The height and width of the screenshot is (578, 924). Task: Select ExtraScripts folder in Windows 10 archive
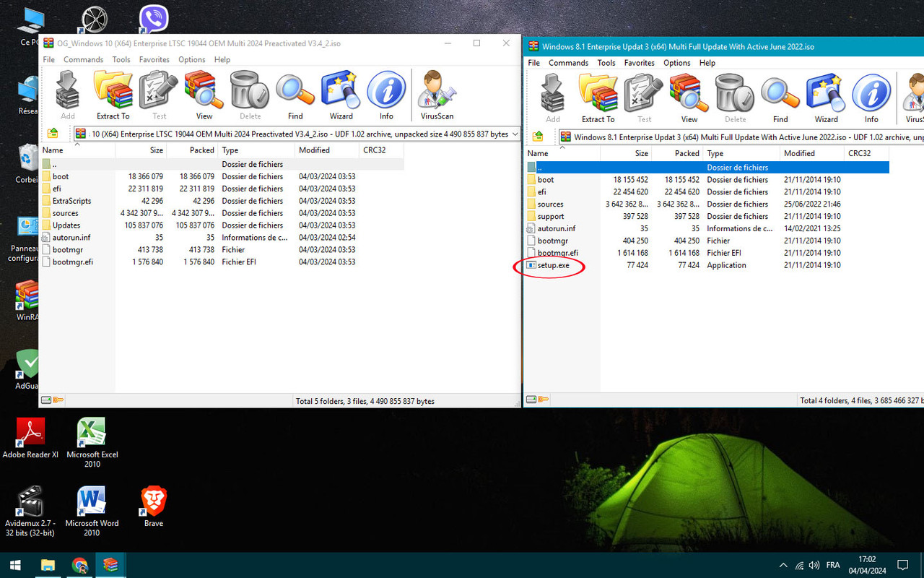tap(71, 201)
